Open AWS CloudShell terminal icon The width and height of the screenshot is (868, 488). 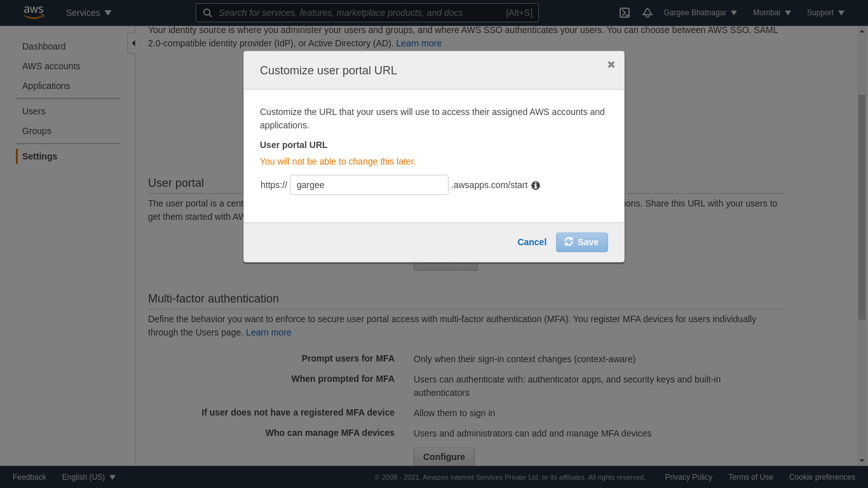pyautogui.click(x=625, y=13)
